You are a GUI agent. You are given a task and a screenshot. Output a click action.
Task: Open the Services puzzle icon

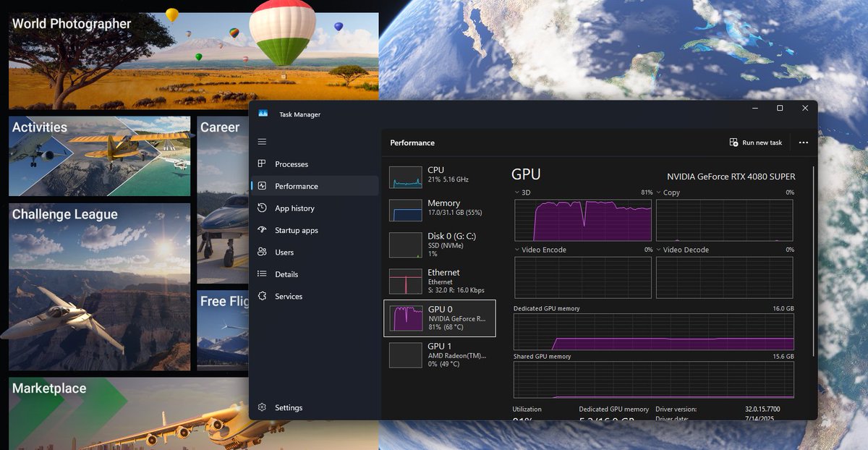[262, 297]
